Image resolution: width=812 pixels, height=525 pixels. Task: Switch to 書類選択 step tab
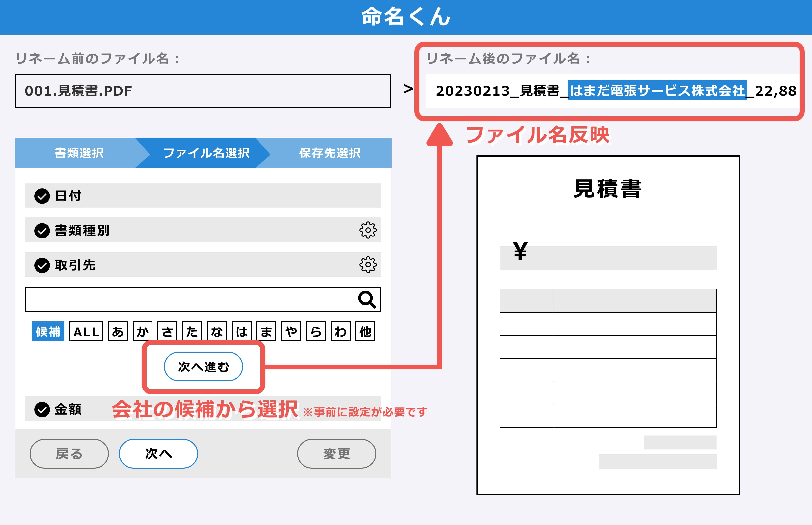[x=79, y=153]
